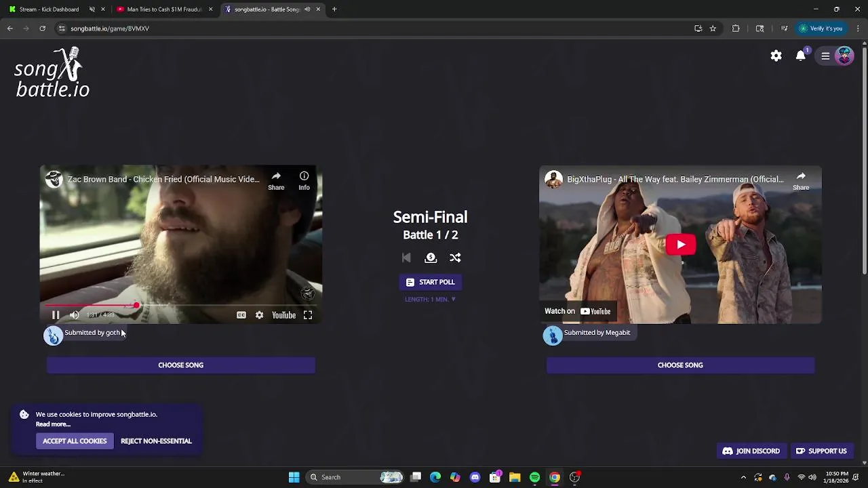Viewport: 868px width, 488px height.
Task: Click the page vertical scrollbar
Action: pos(864,160)
